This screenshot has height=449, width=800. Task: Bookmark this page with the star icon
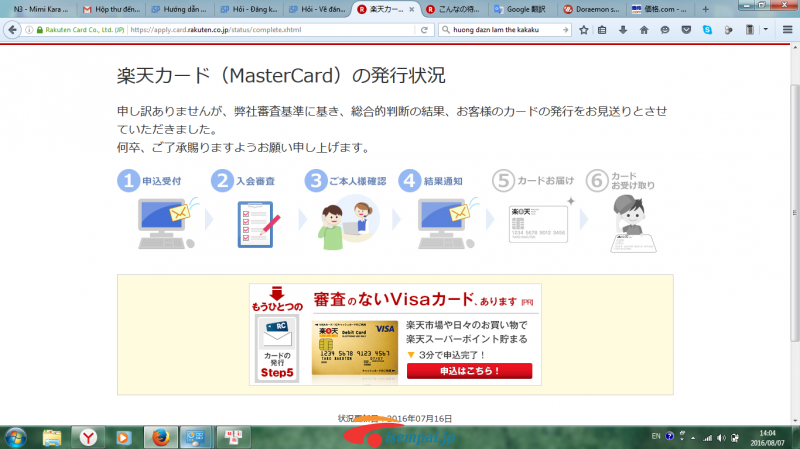[x=584, y=30]
